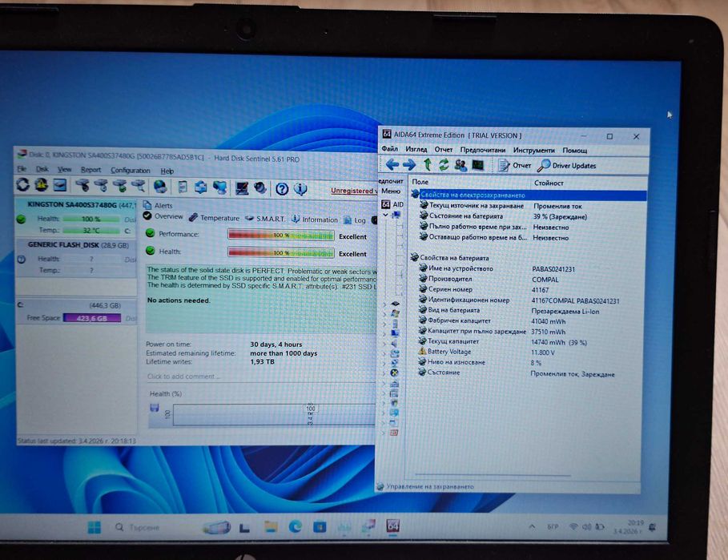Open Disk menu in Hard Disk Sentinel

pyautogui.click(x=42, y=169)
